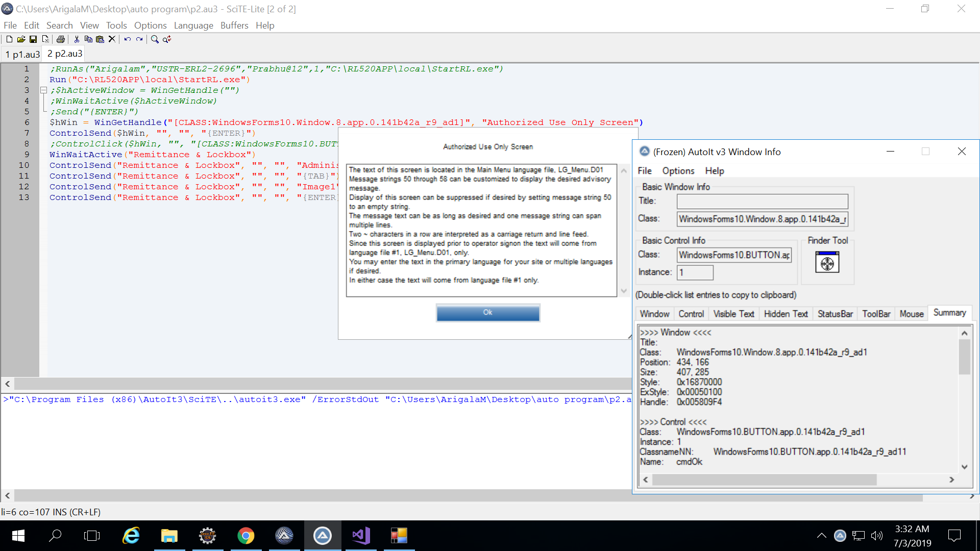
Task: Open file icon in the SciTE toolbar
Action: (x=21, y=39)
